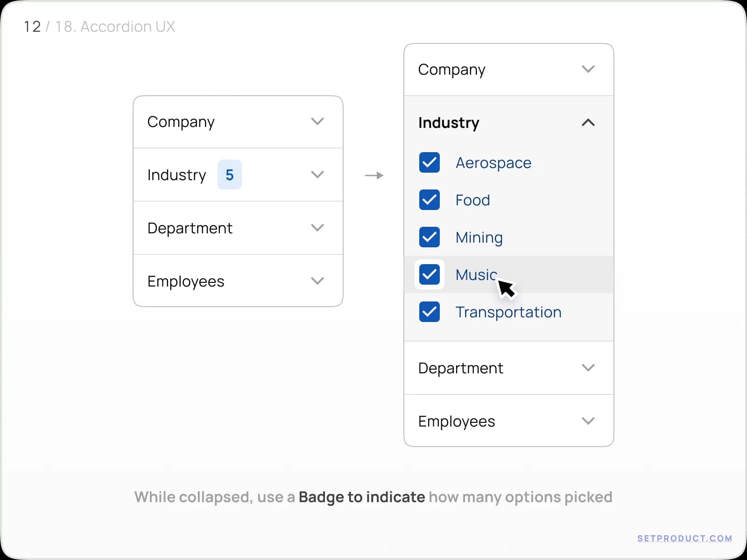Click the '5' count badge next to Industry
747x560 pixels.
230,175
